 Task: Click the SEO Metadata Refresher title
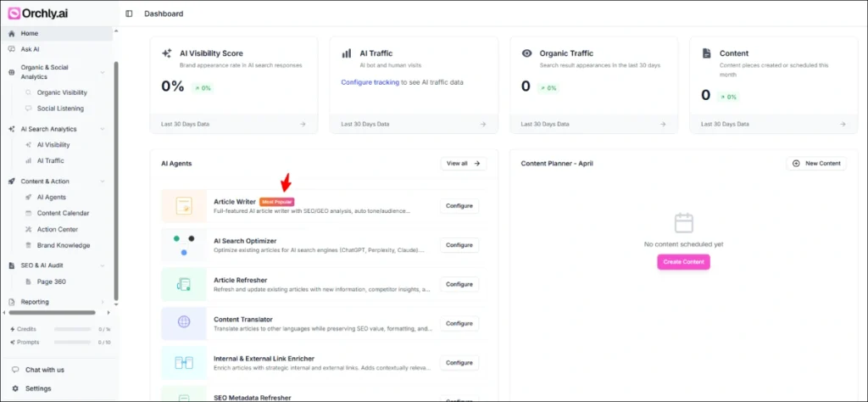coord(252,398)
